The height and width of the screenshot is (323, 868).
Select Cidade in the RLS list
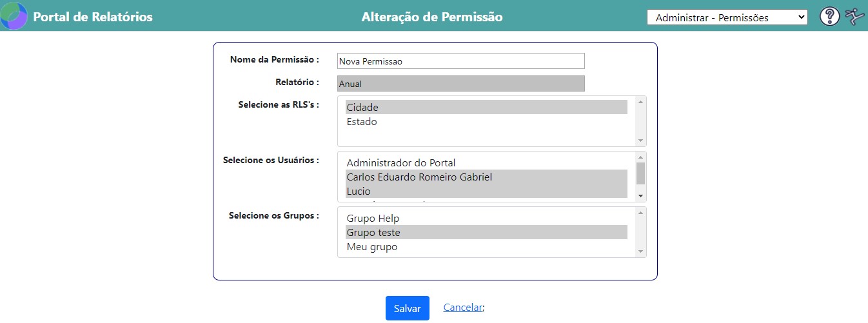[486, 108]
